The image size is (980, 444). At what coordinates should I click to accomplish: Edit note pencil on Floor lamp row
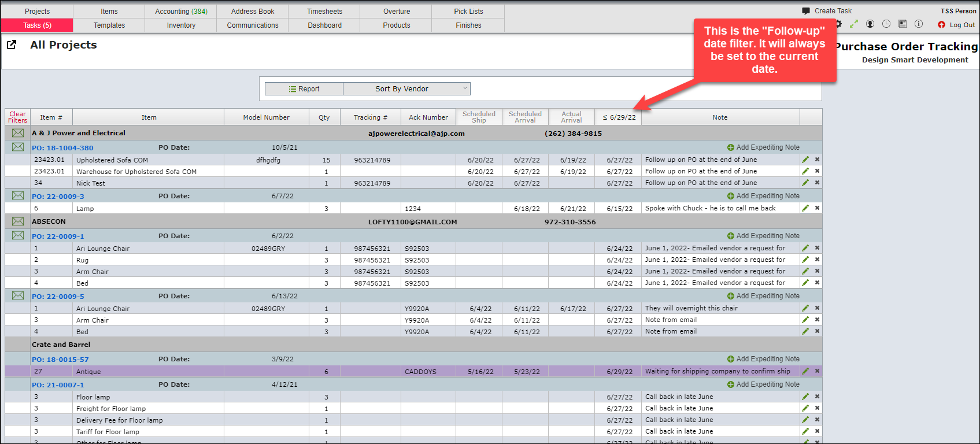tap(805, 397)
